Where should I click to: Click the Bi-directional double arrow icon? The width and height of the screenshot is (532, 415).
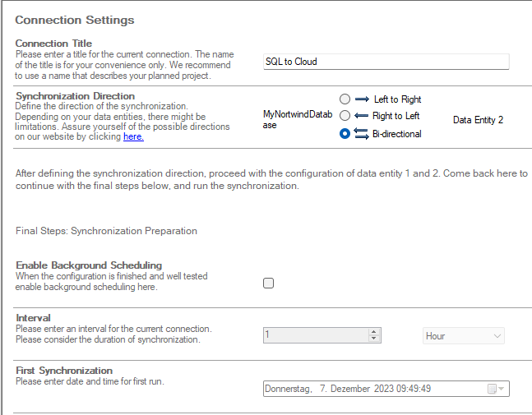361,134
